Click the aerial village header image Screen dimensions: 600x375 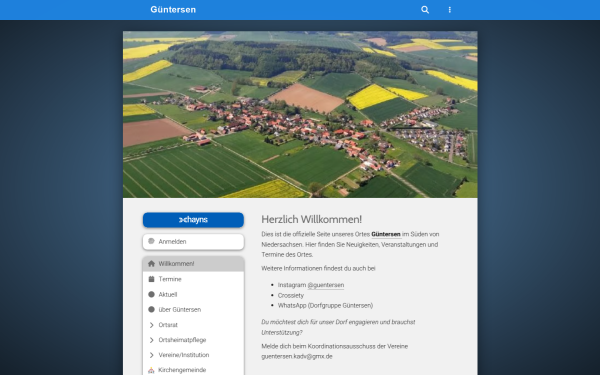click(300, 114)
